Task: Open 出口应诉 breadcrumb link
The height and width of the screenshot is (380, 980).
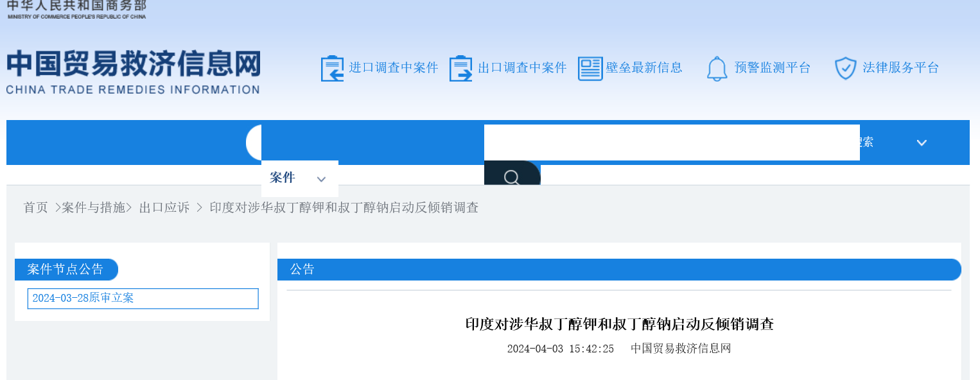Action: pos(164,207)
